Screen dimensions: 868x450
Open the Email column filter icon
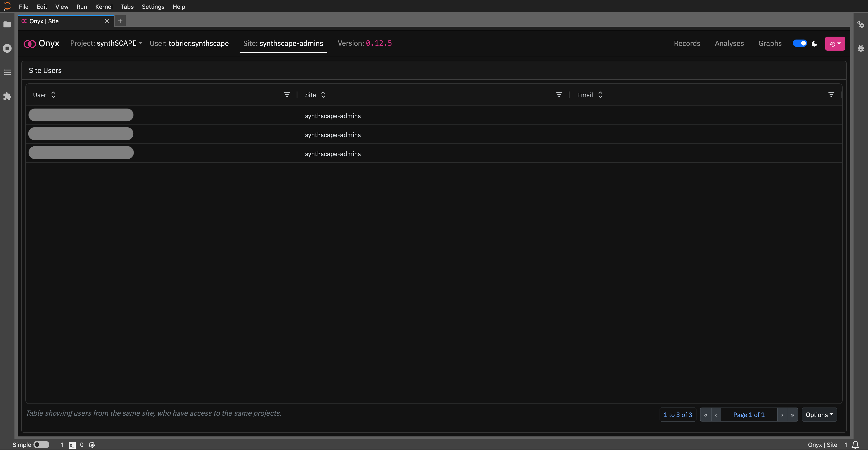point(831,95)
